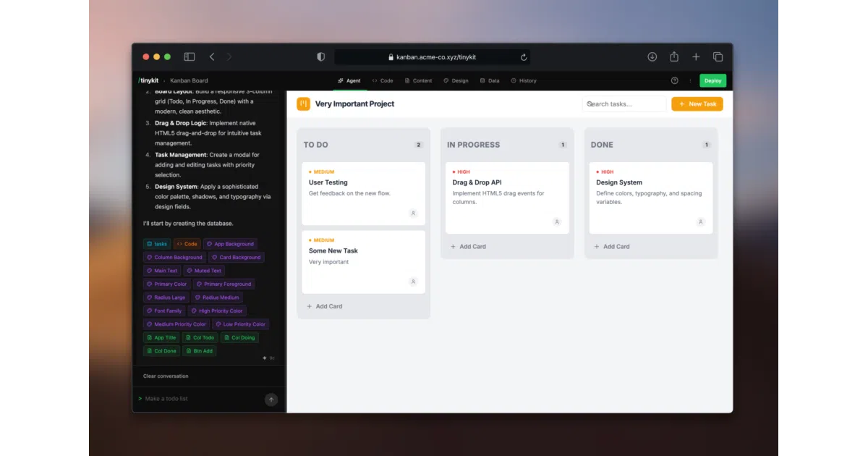Viewport: 868px width, 456px height.
Task: Open the Drag & Drop API card
Action: 507,198
